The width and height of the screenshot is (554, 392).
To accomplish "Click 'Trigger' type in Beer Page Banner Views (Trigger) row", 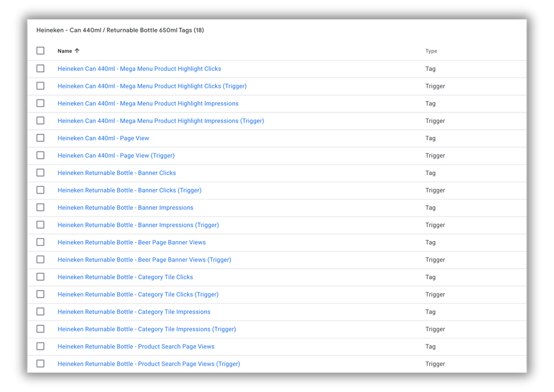I will coord(435,260).
